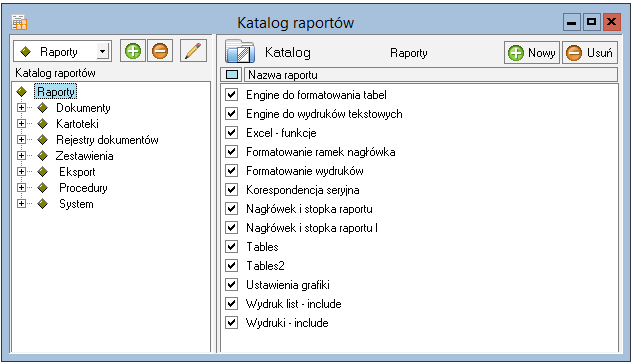Select report Wydruk list - include
Screen dimensions: 634x362
click(x=294, y=304)
